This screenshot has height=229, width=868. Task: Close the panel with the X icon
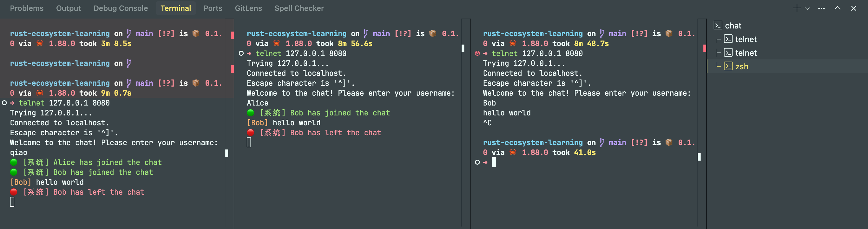point(853,8)
